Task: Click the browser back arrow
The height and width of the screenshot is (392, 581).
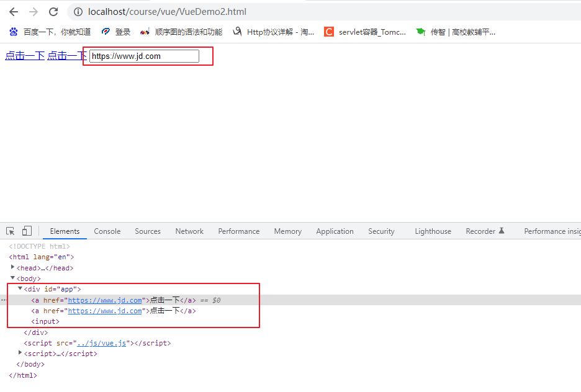Action: pos(14,12)
